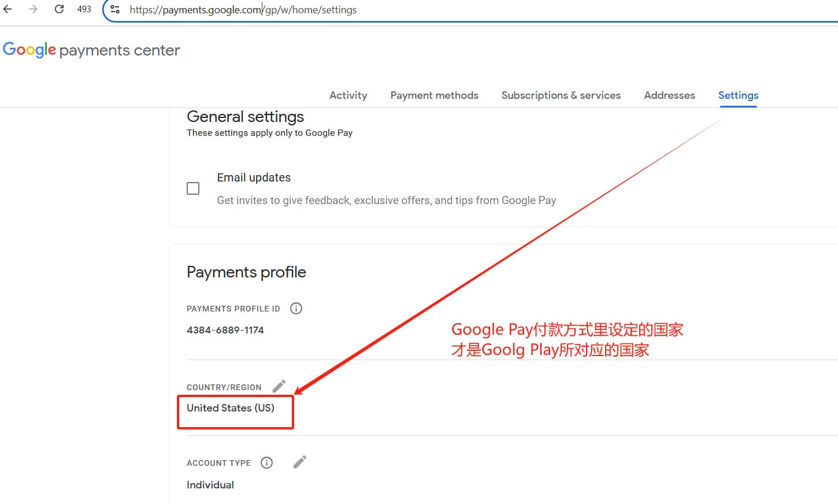This screenshot has height=504, width=838.
Task: Click the United States (US) value
Action: point(230,408)
